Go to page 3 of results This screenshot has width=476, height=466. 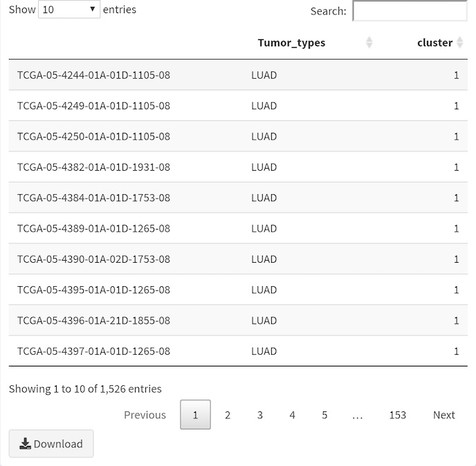tap(259, 415)
